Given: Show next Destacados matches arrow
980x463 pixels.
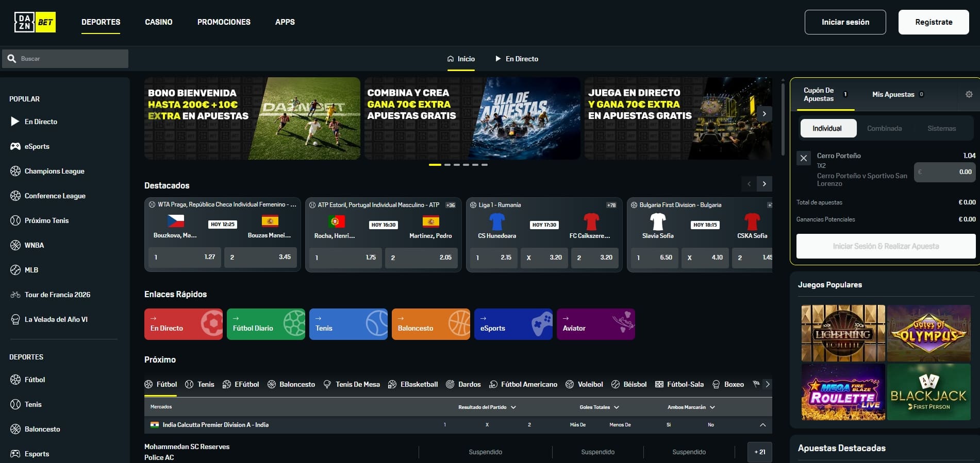Looking at the screenshot, I should (x=765, y=184).
